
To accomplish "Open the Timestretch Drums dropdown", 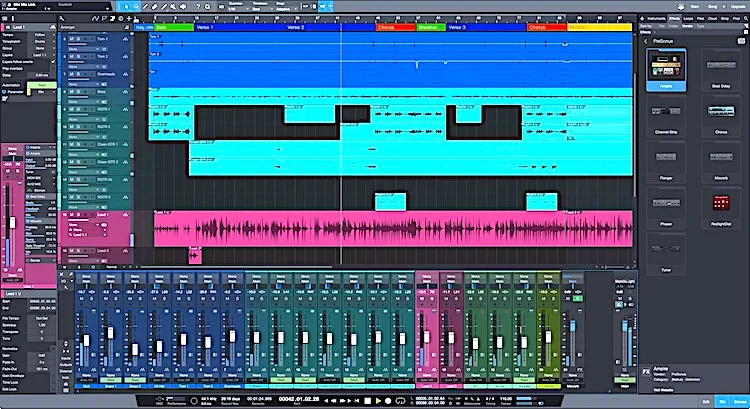I will pos(43,42).
